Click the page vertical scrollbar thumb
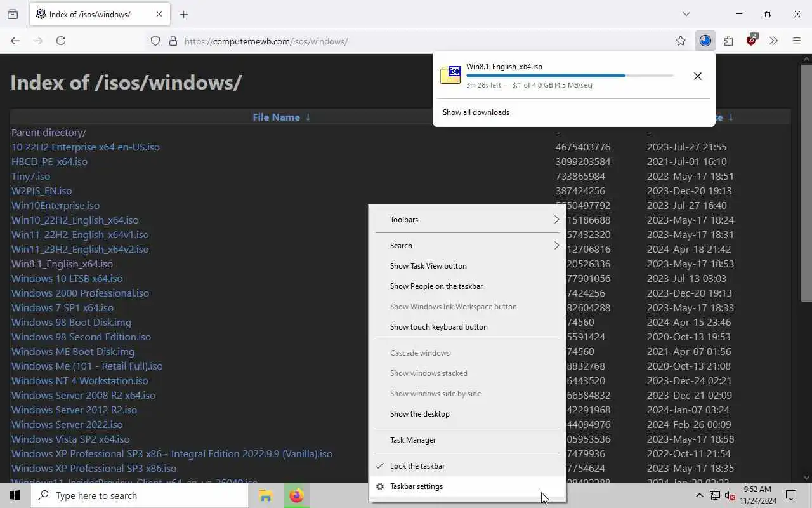 [x=806, y=183]
